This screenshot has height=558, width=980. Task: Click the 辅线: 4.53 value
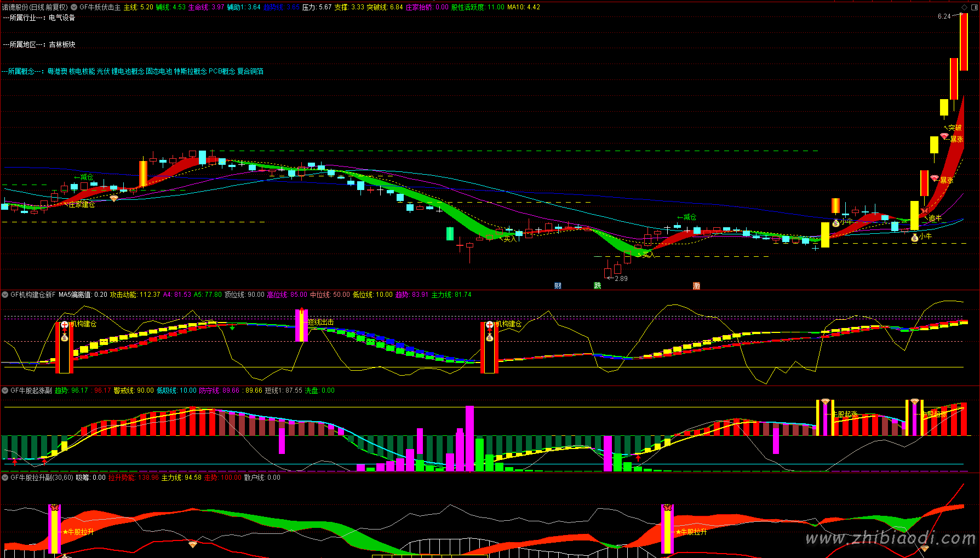pos(171,7)
